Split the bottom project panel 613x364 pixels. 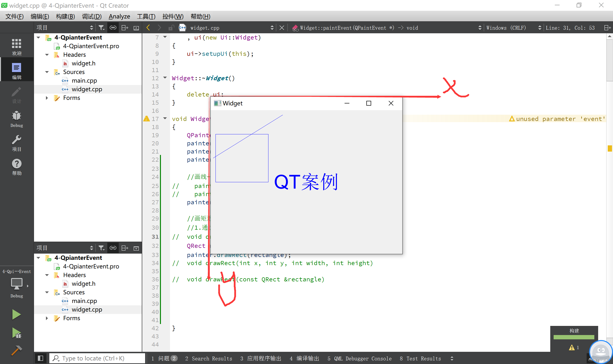(125, 248)
